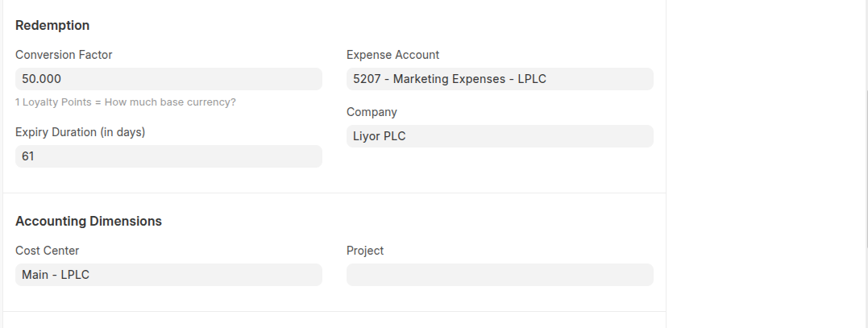Click the Expense Account label
868x328 pixels.
392,55
